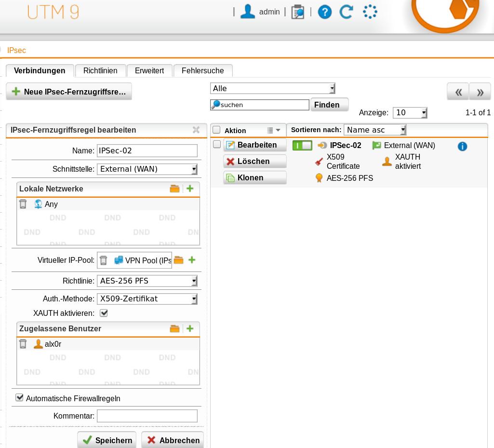Switch to the Richtlinien tab
494x448 pixels.
tap(100, 70)
